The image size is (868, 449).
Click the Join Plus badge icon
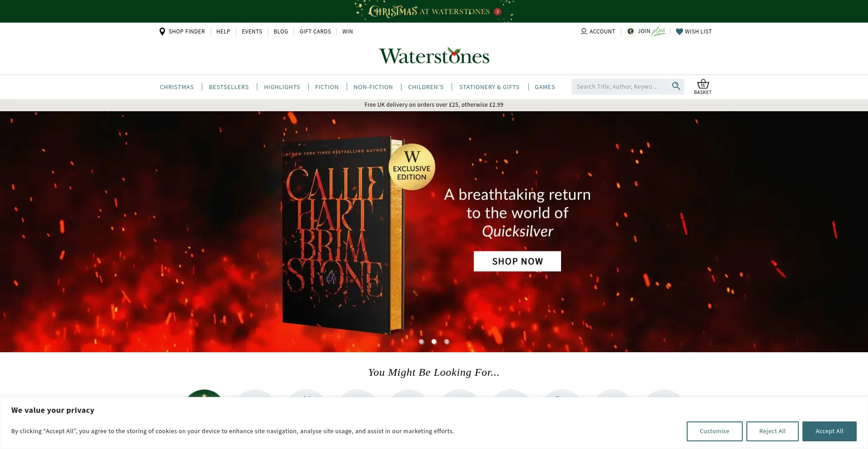tap(630, 31)
